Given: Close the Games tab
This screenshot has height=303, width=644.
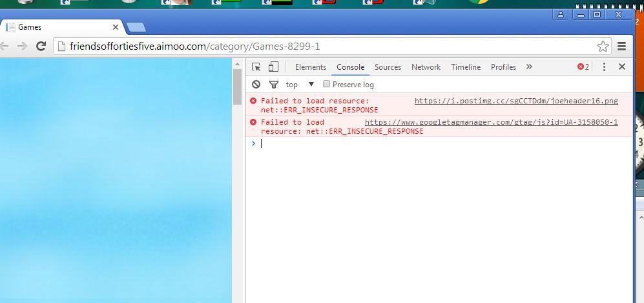Looking at the screenshot, I should (116, 27).
